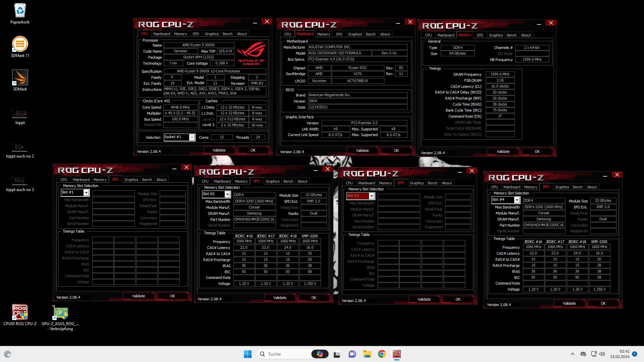Show hidden system tray icons
The height and width of the screenshot is (362, 644).
point(573,354)
